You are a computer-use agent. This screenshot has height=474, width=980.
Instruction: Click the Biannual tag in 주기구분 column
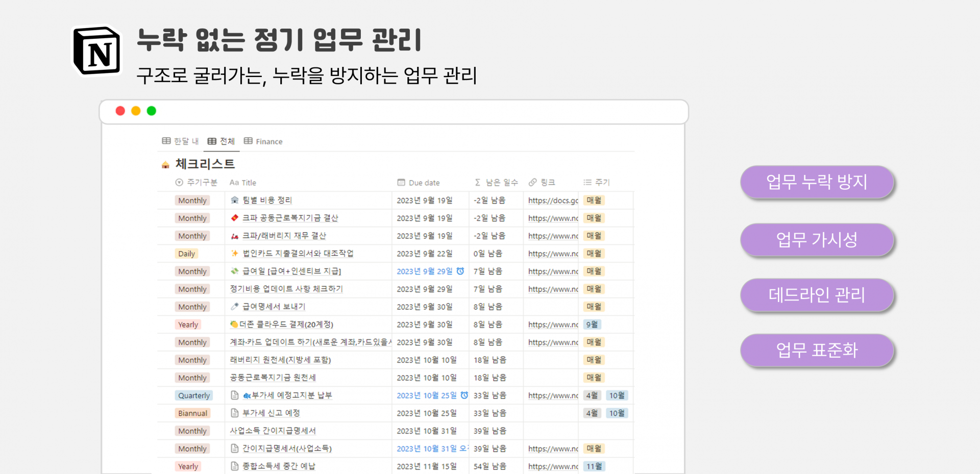click(x=192, y=413)
